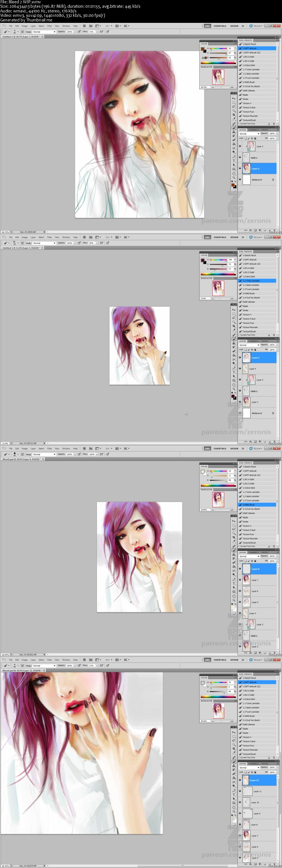Click the color spectrum ramp in the 11.4% frame

pyautogui.click(x=218, y=274)
